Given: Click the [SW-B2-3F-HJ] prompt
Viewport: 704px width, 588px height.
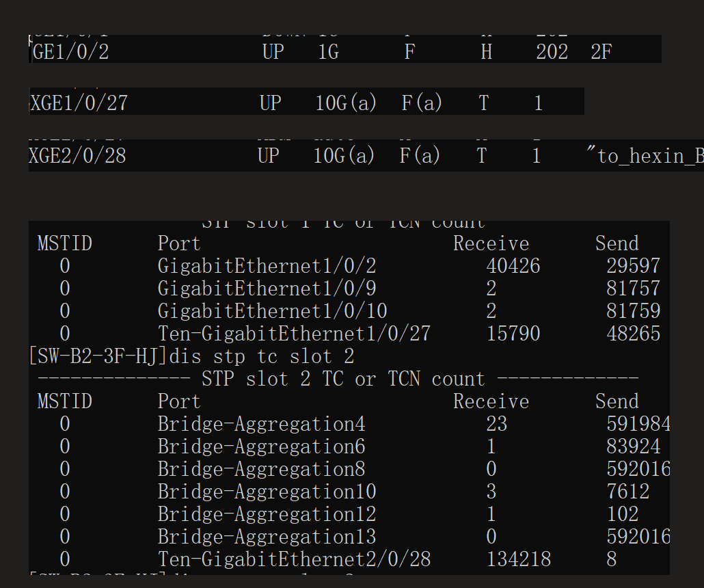Looking at the screenshot, I should [98, 356].
